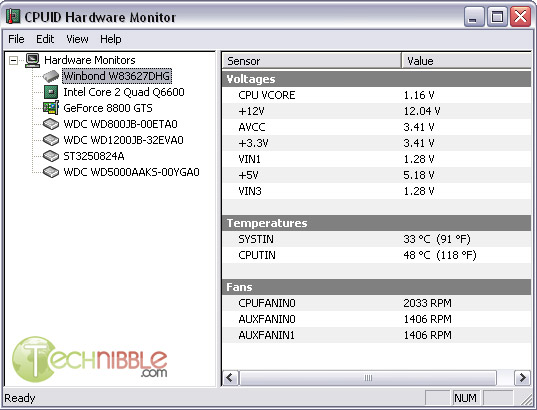Select the CPU VCORE sensor row
This screenshot has height=410, width=537.
click(x=376, y=95)
